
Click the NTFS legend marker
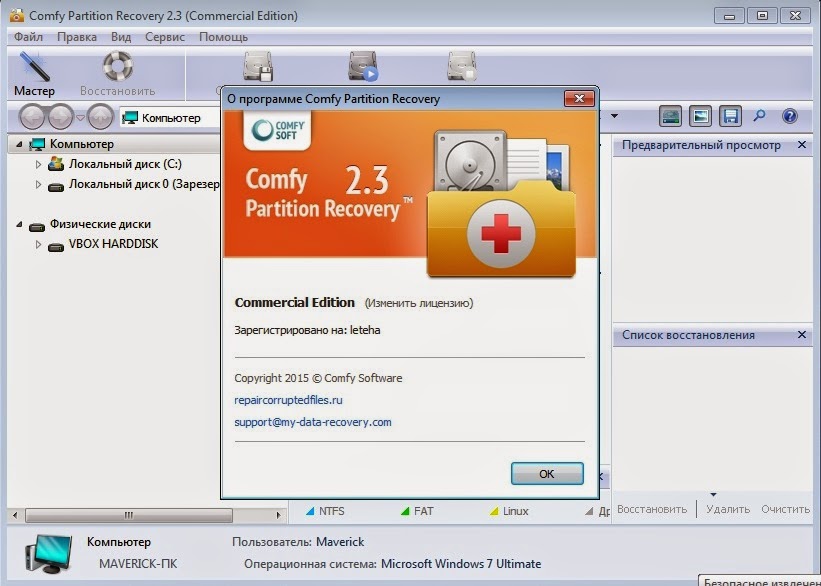[x=310, y=511]
